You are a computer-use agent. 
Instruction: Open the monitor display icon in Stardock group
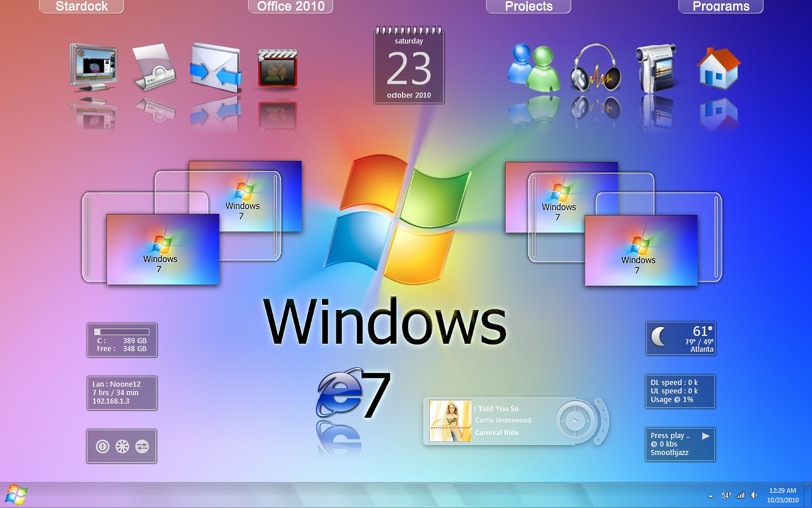tap(94, 67)
